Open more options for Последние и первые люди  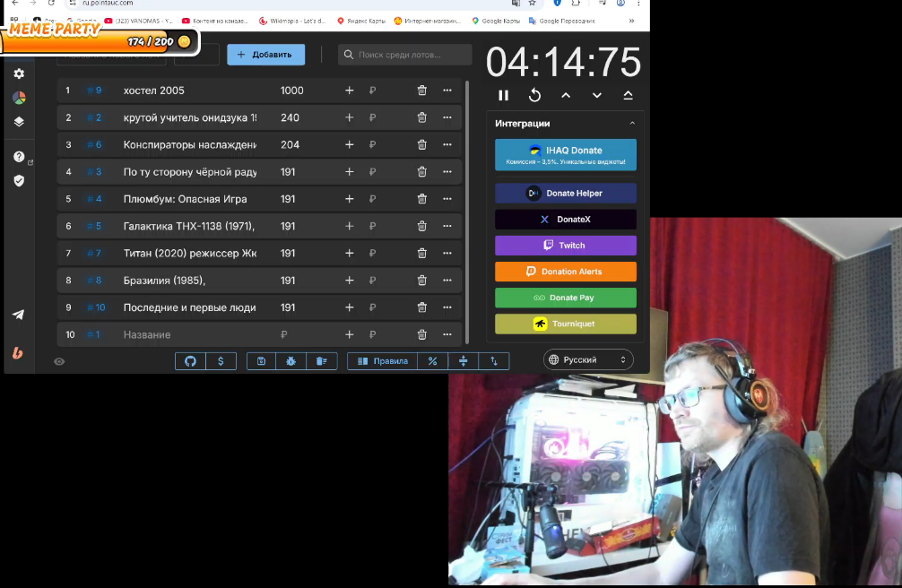tap(447, 307)
